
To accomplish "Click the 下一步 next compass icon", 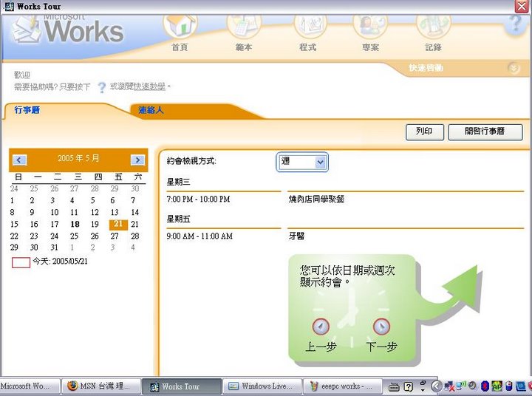I will click(381, 327).
